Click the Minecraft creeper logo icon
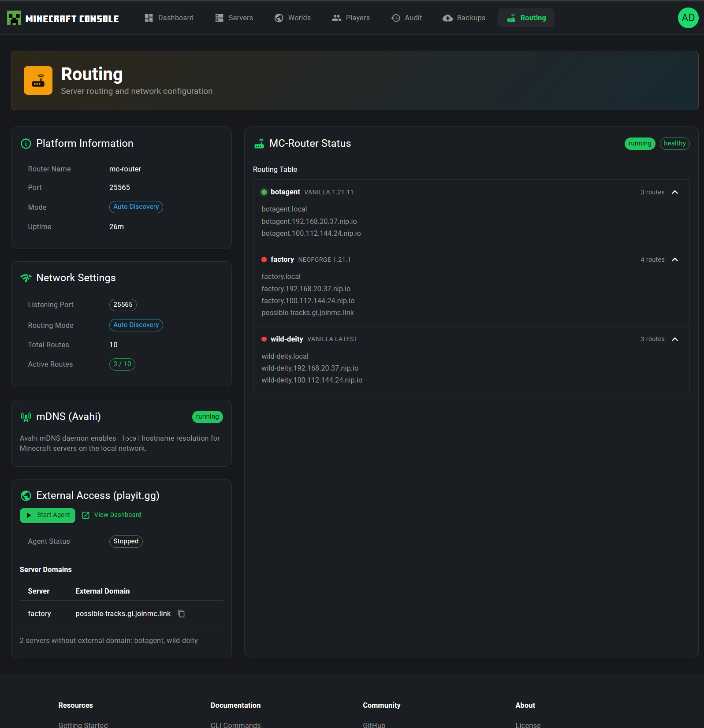The height and width of the screenshot is (728, 704). pos(14,18)
